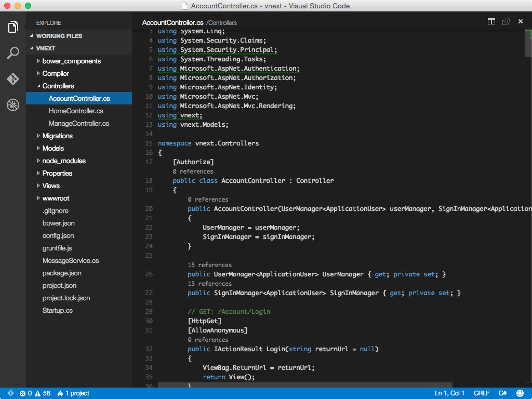Open the .gitignore file

click(x=79, y=211)
